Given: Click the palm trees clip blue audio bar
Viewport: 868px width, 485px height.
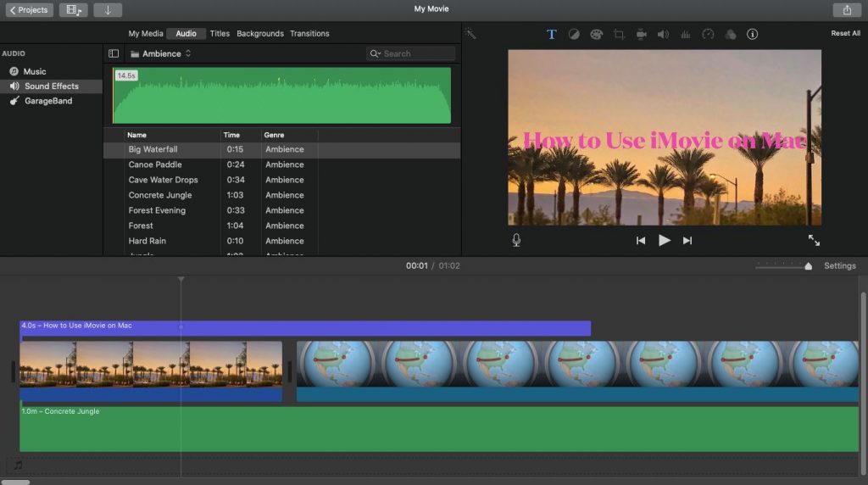Looking at the screenshot, I should click(151, 394).
